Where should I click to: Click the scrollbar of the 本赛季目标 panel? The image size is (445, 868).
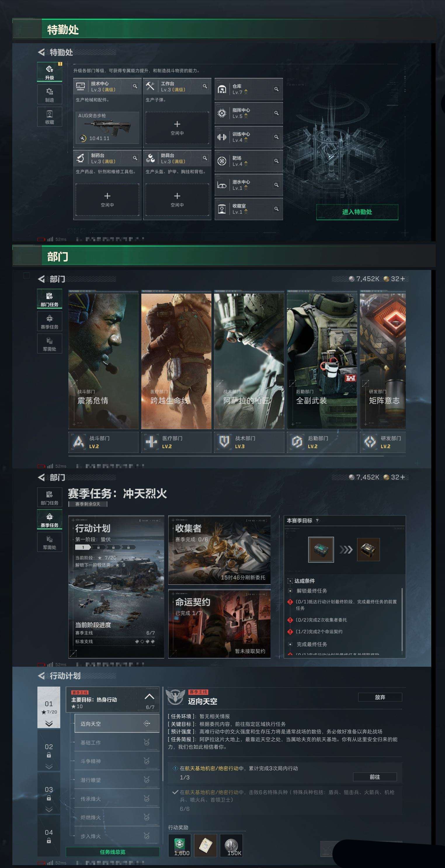[402, 620]
